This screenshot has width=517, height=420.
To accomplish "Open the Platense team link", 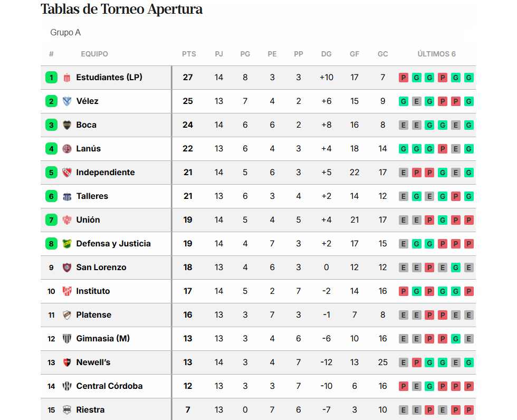I will pos(94,315).
